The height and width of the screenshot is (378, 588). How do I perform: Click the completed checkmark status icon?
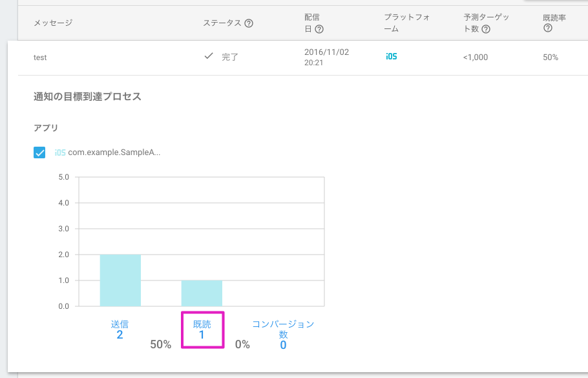[209, 56]
